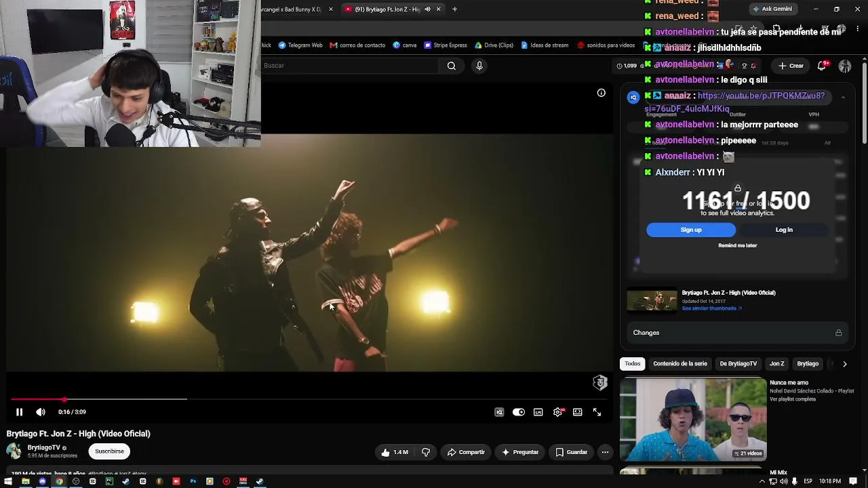Open Discord from the taskbar
The image size is (868, 488).
click(42, 481)
